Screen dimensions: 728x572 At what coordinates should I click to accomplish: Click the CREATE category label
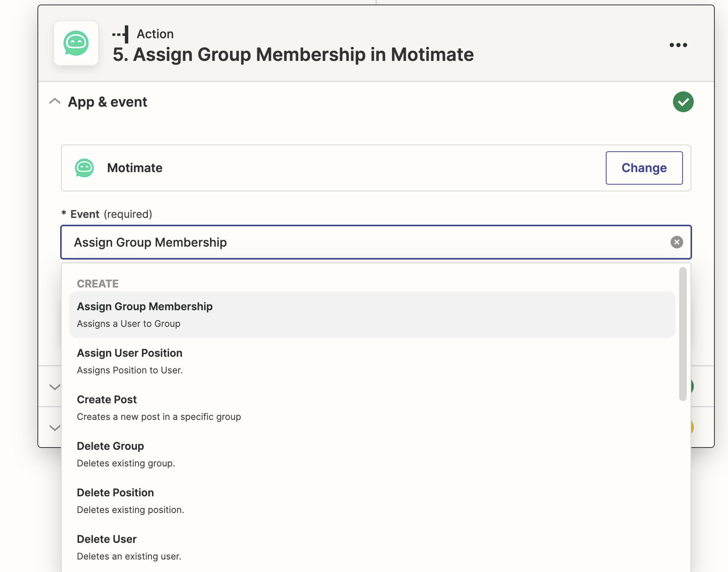tap(98, 284)
